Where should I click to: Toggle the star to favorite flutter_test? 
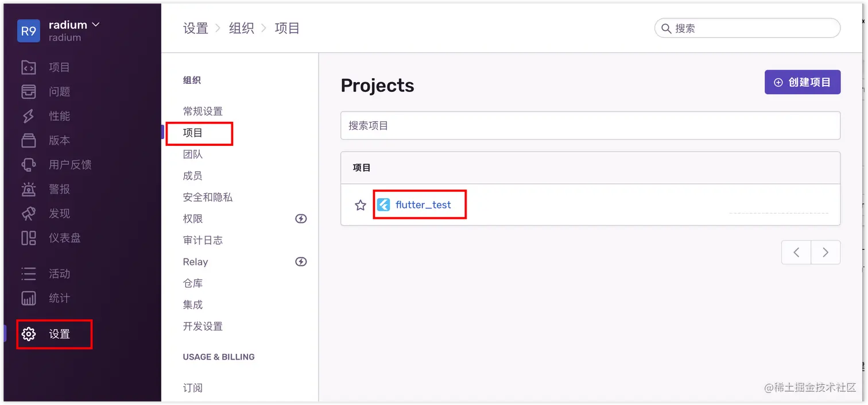[359, 205]
